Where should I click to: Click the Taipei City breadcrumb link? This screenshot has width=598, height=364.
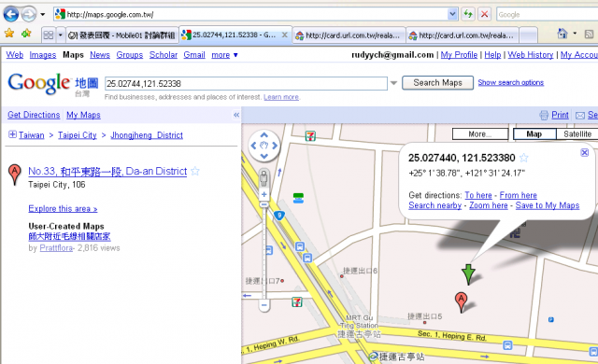click(78, 135)
